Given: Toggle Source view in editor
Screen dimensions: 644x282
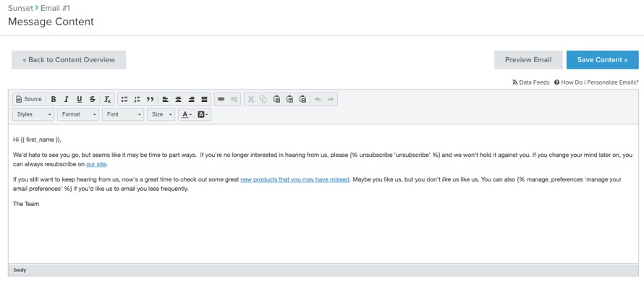Looking at the screenshot, I should click(x=29, y=99).
